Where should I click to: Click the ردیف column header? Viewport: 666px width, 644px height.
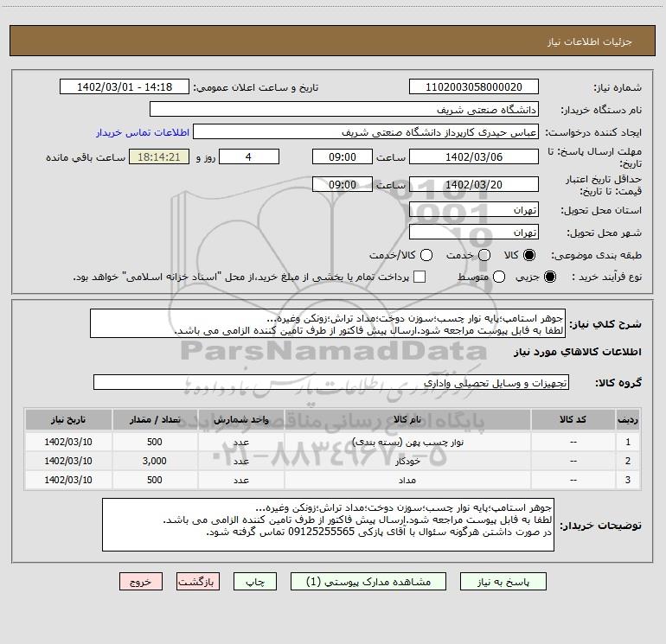[628, 420]
